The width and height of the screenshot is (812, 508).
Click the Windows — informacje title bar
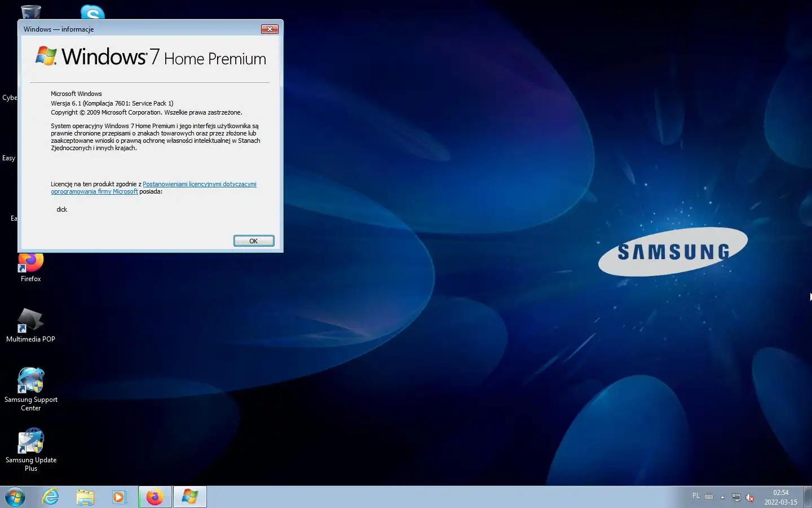coord(141,29)
